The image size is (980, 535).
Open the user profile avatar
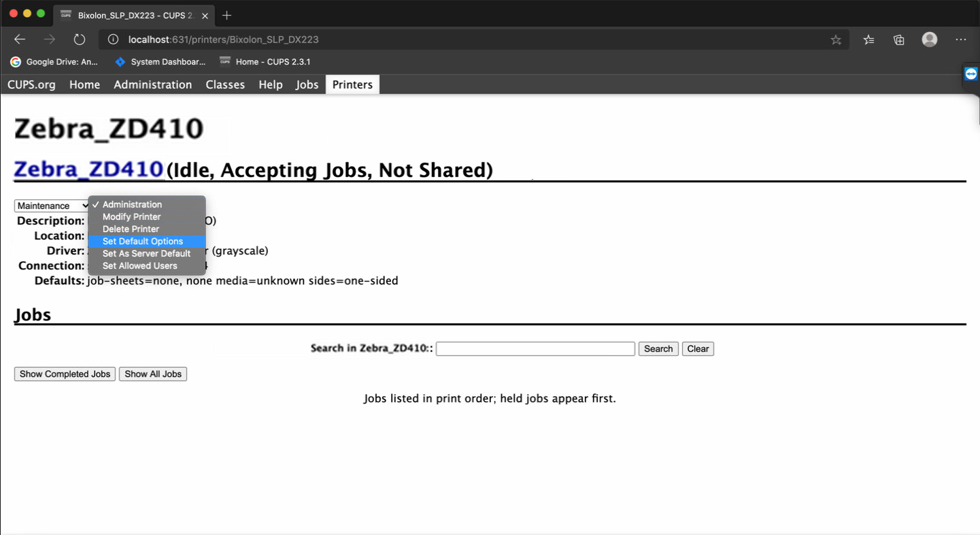(930, 39)
